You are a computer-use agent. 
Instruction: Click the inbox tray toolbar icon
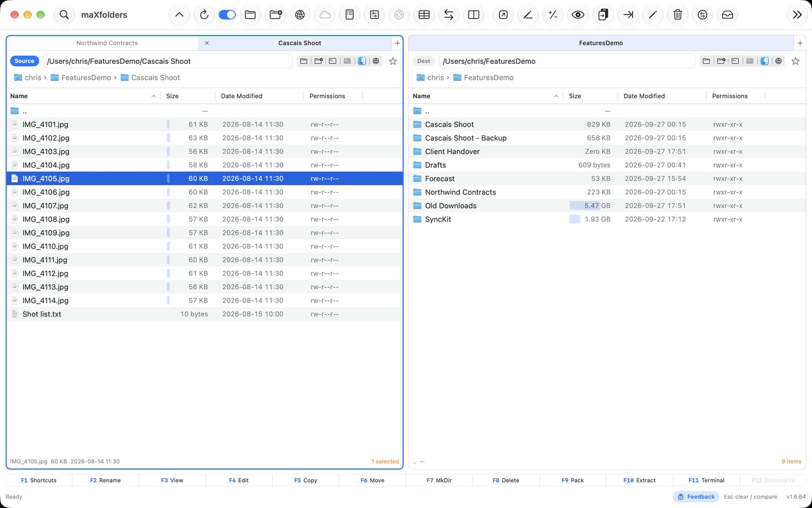click(x=727, y=15)
